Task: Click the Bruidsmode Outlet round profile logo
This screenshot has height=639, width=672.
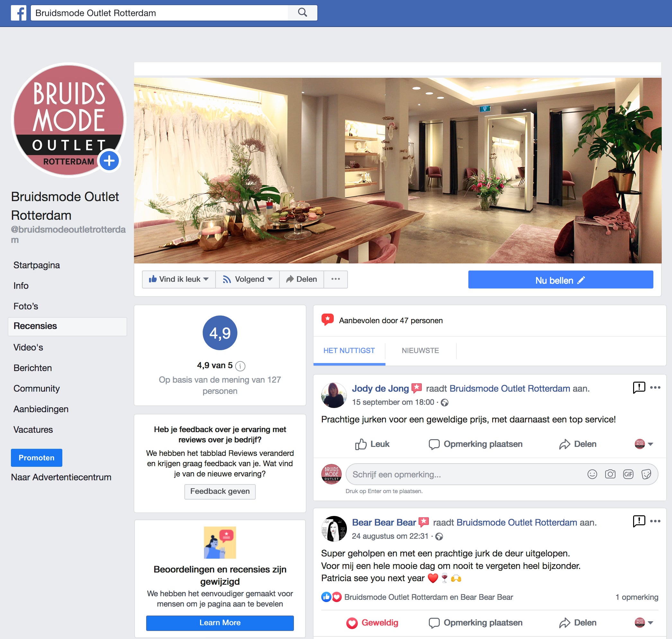Action: (x=68, y=120)
